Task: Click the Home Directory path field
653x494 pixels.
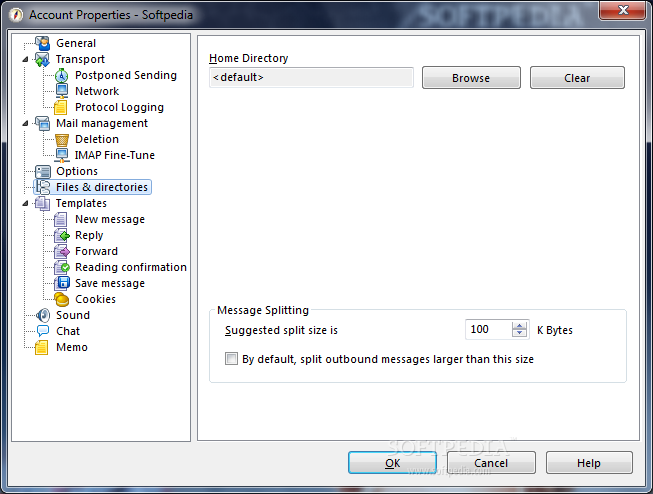Action: [312, 77]
